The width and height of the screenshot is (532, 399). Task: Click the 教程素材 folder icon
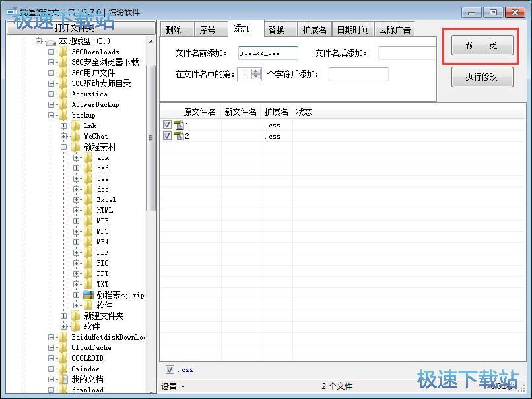pyautogui.click(x=76, y=147)
